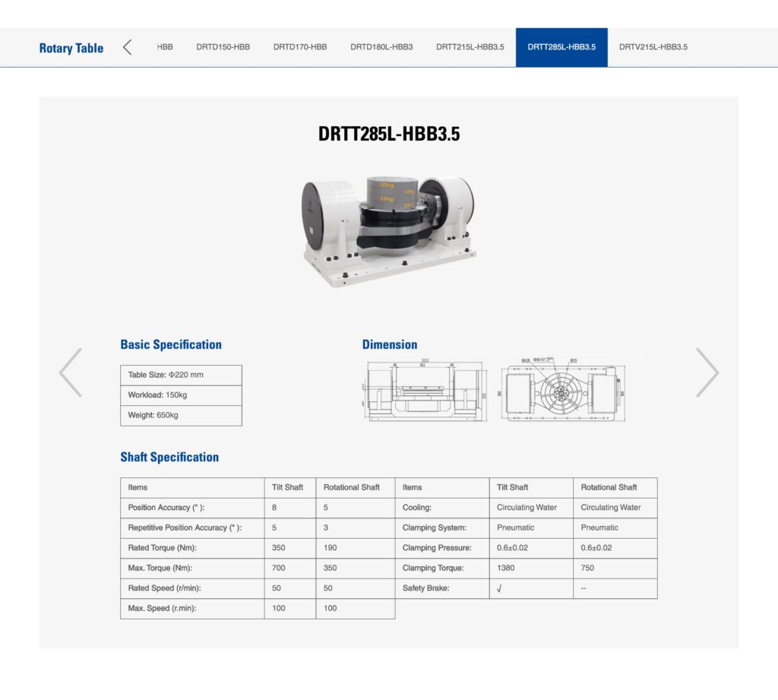Click the large DRTT285L-HBB3.5 product heading

(389, 135)
